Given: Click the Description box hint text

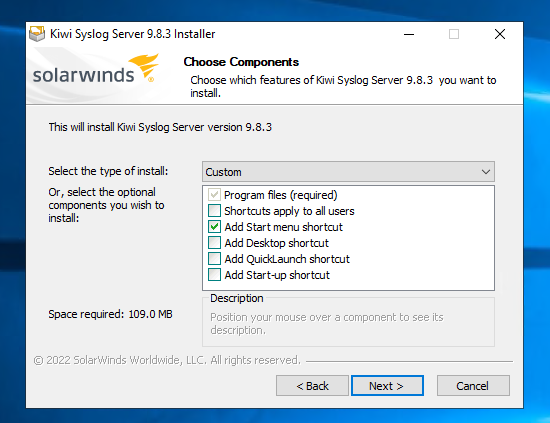Looking at the screenshot, I should click(x=327, y=323).
